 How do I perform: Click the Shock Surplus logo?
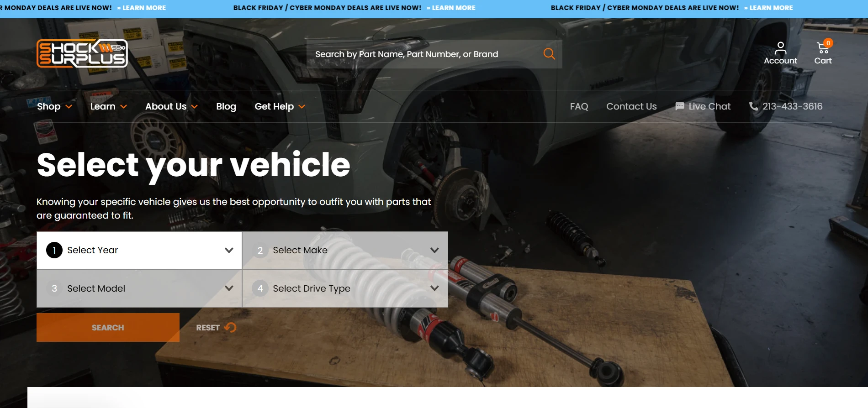pos(82,53)
